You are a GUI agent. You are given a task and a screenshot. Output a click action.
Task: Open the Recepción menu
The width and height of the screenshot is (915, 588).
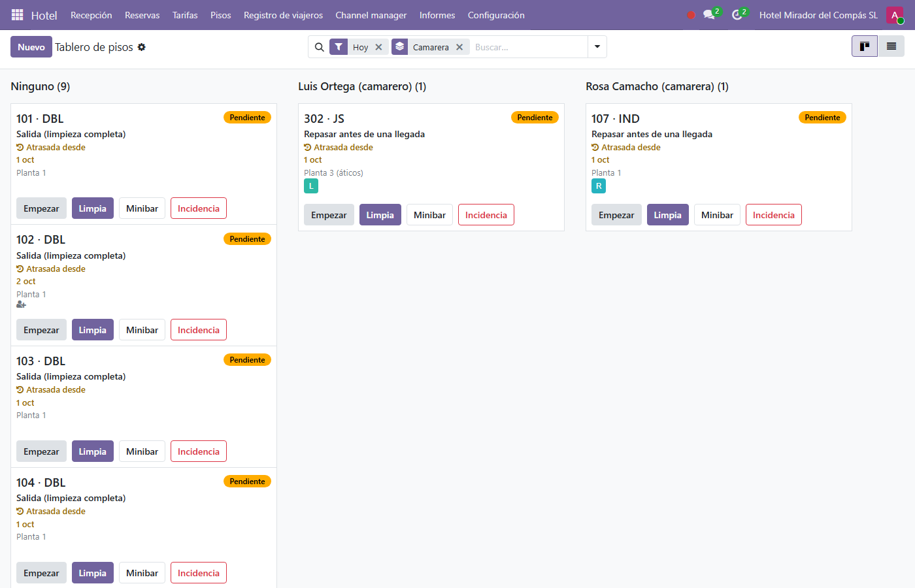tap(91, 15)
